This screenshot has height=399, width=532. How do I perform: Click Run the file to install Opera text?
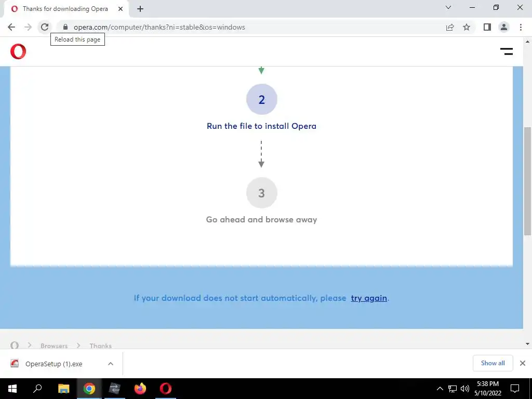262,126
